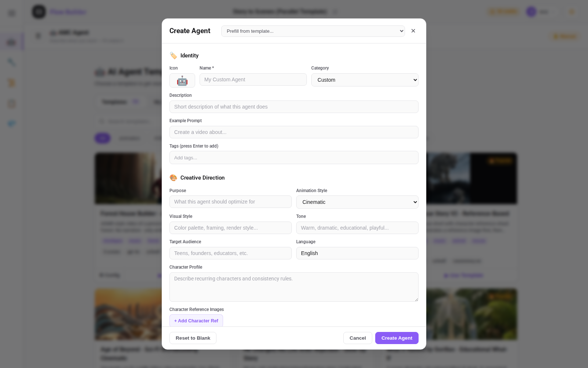This screenshot has width=588, height=368.
Task: Click the Add tags input
Action: pyautogui.click(x=294, y=158)
